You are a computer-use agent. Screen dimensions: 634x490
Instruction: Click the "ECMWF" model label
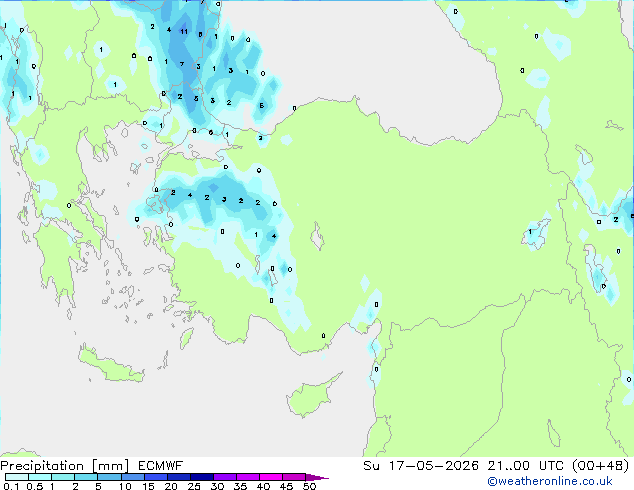161,466
